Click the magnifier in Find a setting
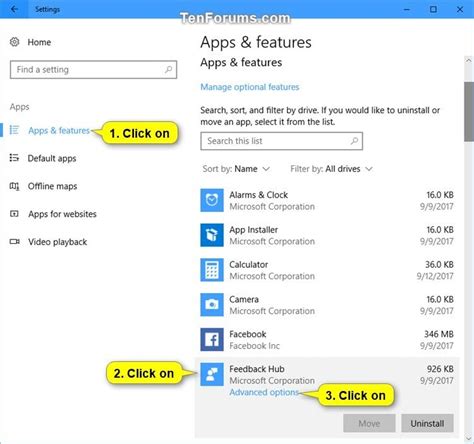 [168, 69]
